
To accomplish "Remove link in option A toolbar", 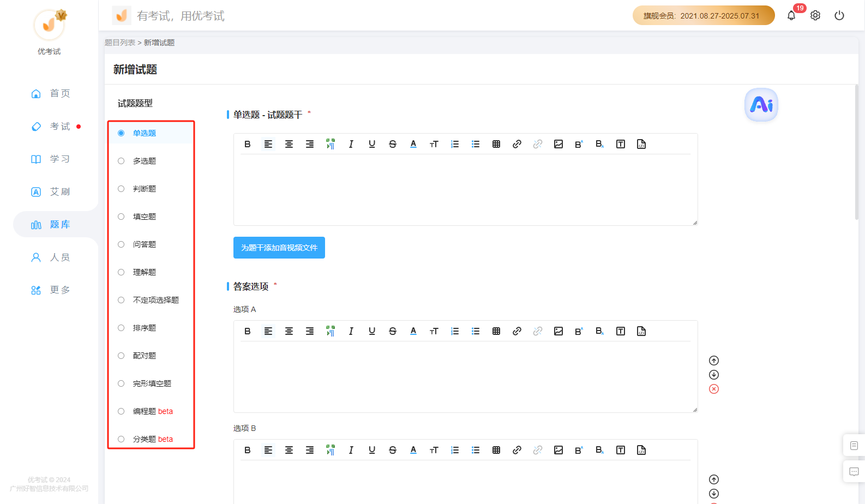I will click(x=538, y=331).
